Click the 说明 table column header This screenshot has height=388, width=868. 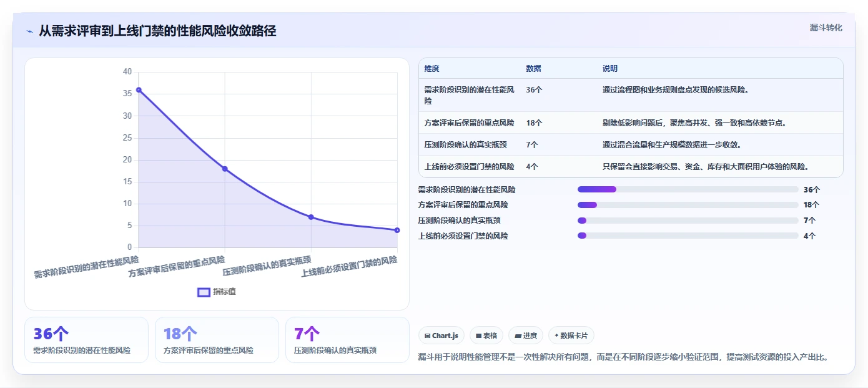(x=609, y=69)
